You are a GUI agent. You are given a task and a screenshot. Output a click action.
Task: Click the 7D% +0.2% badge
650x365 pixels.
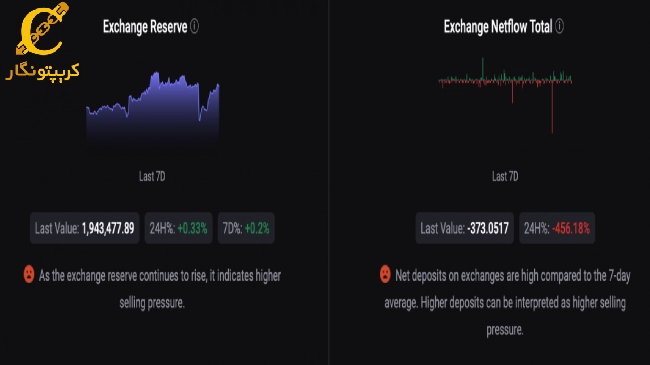coord(246,228)
